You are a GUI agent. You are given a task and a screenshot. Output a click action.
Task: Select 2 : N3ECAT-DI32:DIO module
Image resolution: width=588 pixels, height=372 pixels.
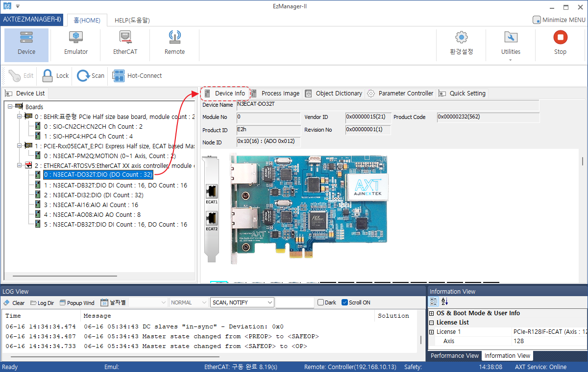(x=93, y=195)
